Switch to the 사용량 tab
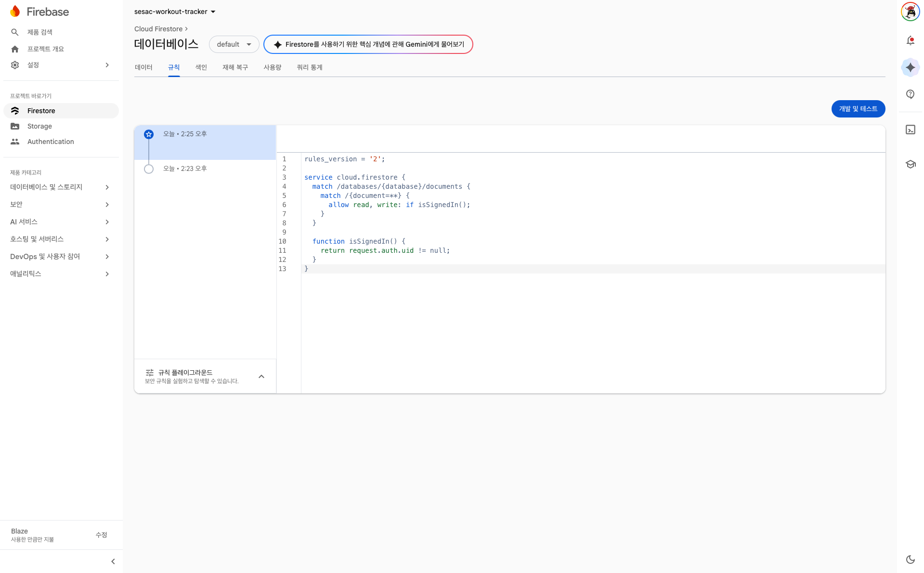Screen dimensions: 924x573 (x=273, y=67)
